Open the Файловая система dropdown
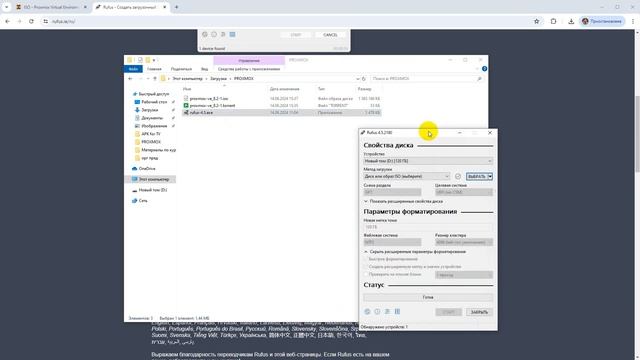The width and height of the screenshot is (640, 360). tap(392, 242)
